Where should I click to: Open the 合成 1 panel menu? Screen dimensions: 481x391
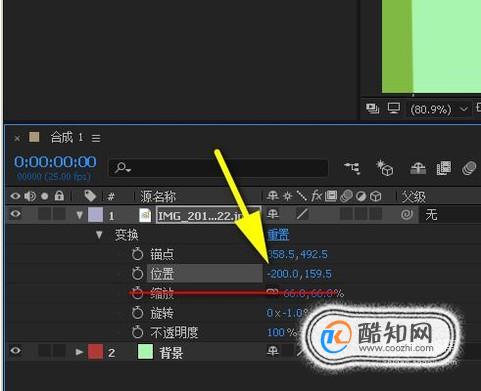click(96, 138)
